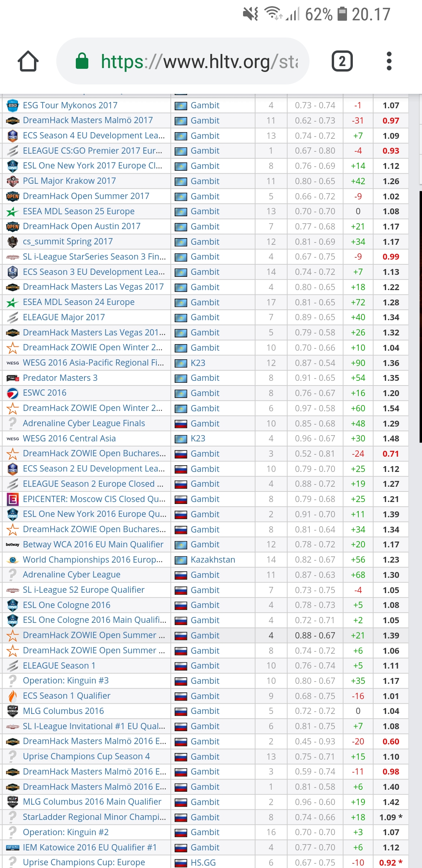The width and height of the screenshot is (422, 868).
Task: Open the tab switcher showing 2 tabs
Action: point(342,61)
